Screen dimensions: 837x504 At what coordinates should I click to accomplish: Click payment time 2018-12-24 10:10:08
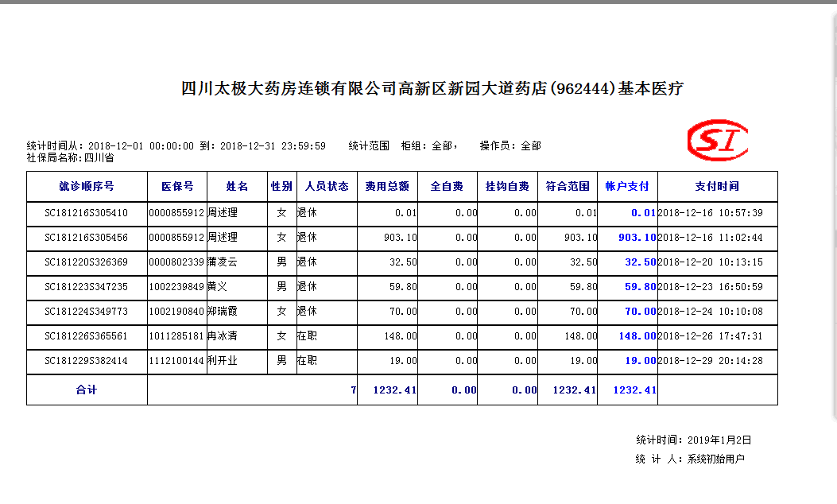click(x=711, y=312)
